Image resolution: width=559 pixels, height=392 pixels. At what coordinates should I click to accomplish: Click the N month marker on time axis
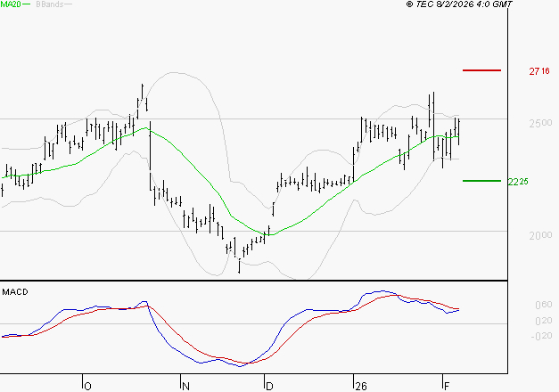185,387
